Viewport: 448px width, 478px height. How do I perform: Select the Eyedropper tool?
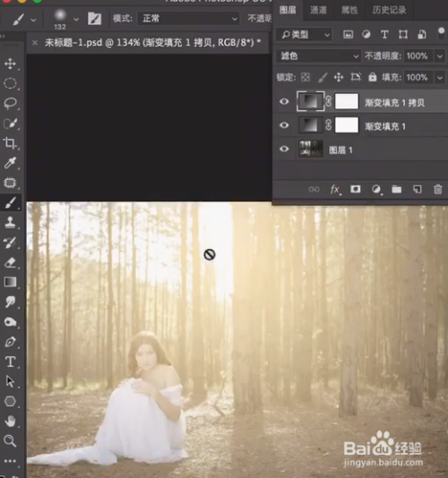click(x=10, y=163)
